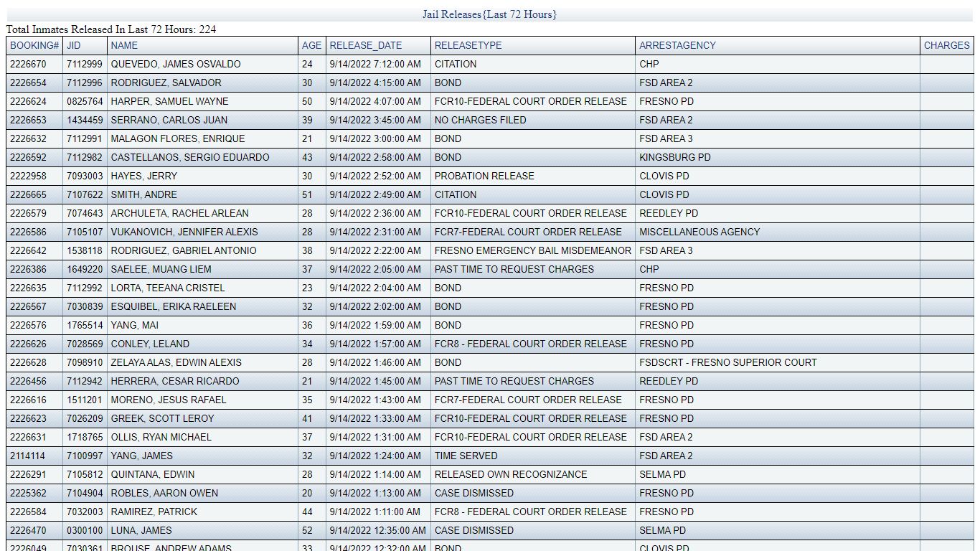Click name ROBLES, AARON OWEN

coord(164,493)
